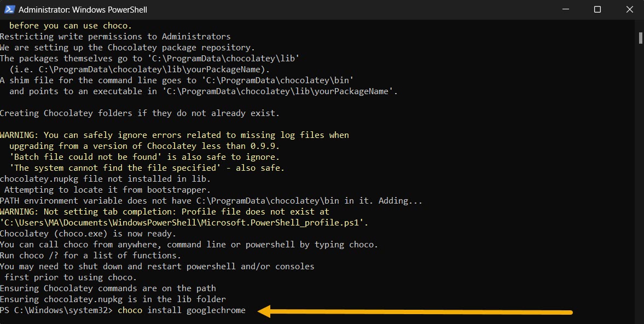The height and width of the screenshot is (324, 644).
Task: Click the Restricting write permissions line
Action: click(115, 36)
